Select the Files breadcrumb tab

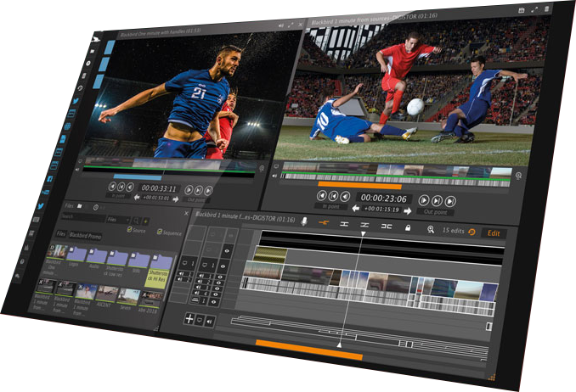(x=61, y=233)
